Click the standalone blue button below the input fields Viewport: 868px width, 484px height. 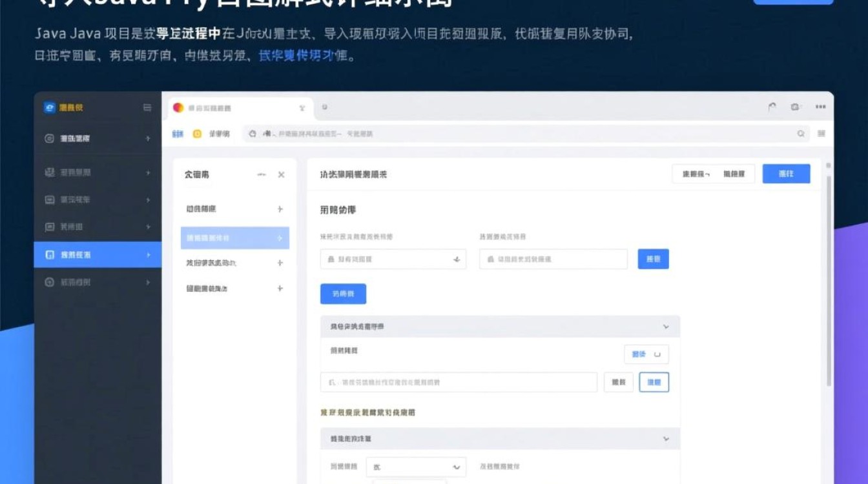tap(342, 294)
